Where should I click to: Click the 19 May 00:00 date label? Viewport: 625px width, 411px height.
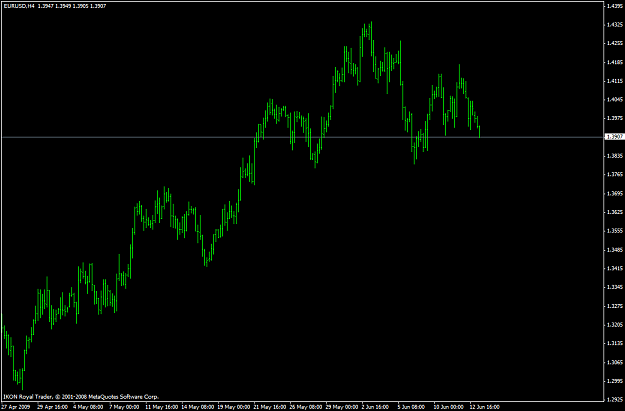coord(234,407)
